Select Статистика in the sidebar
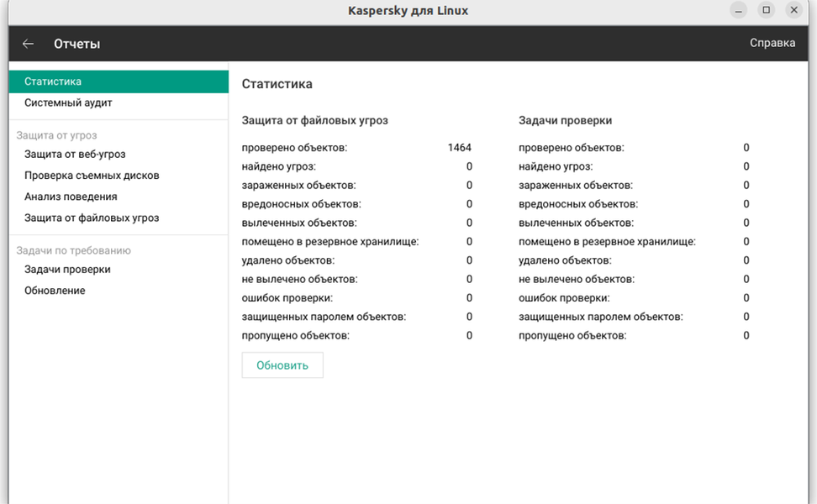 coord(53,81)
